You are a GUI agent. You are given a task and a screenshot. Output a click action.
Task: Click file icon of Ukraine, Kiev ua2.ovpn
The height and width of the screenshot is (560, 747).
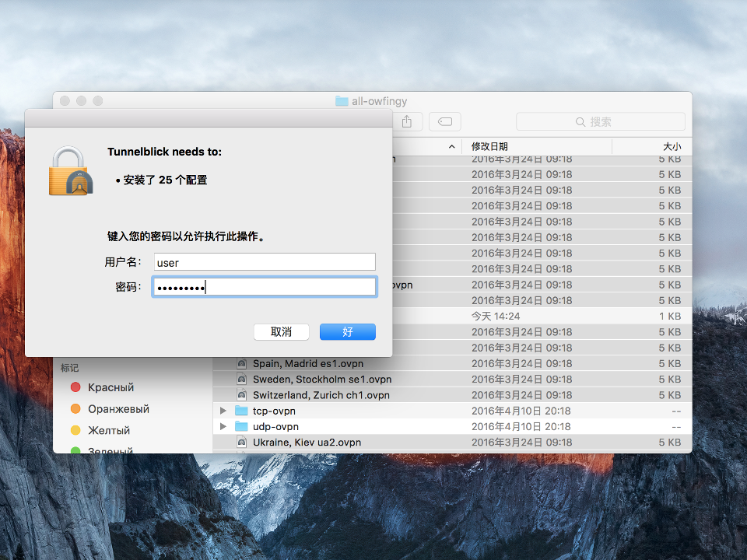coord(241,442)
